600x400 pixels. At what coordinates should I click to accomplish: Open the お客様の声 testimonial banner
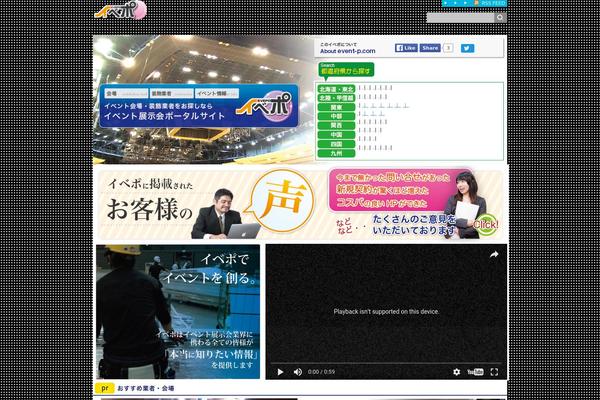300,205
